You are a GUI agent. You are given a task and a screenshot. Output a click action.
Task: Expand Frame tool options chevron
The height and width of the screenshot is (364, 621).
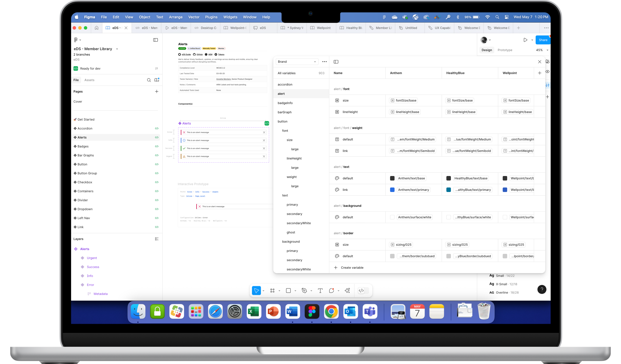[x=279, y=291]
